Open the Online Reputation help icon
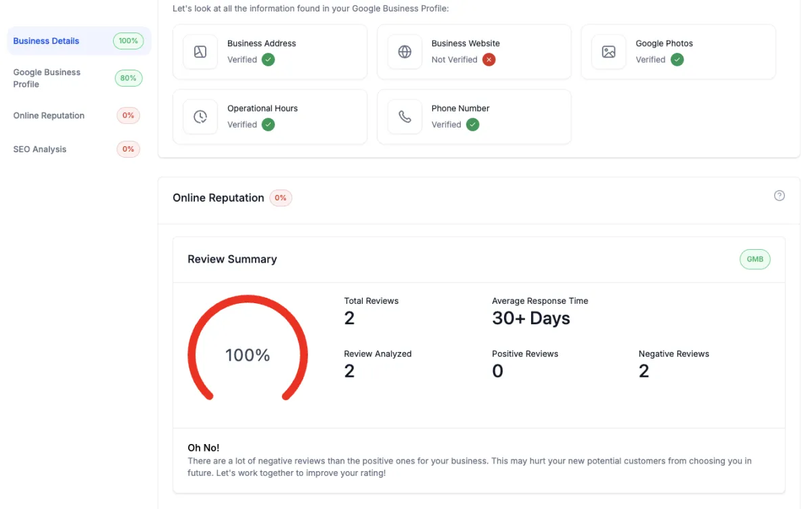Screen dimensions: 812x509 (x=780, y=196)
